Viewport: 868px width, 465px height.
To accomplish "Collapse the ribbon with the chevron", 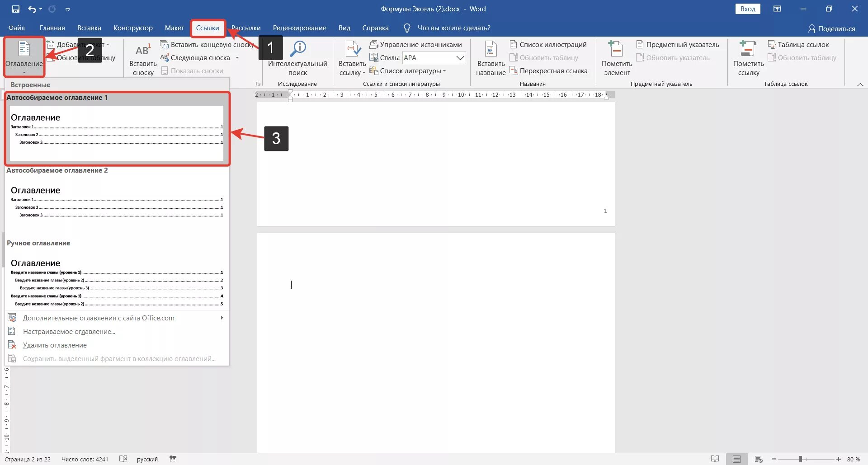I will [860, 85].
